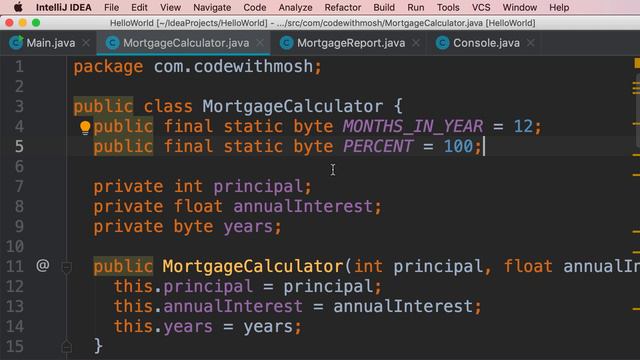The image size is (640, 360).
Task: Open the Tools menu
Action: click(448, 7)
